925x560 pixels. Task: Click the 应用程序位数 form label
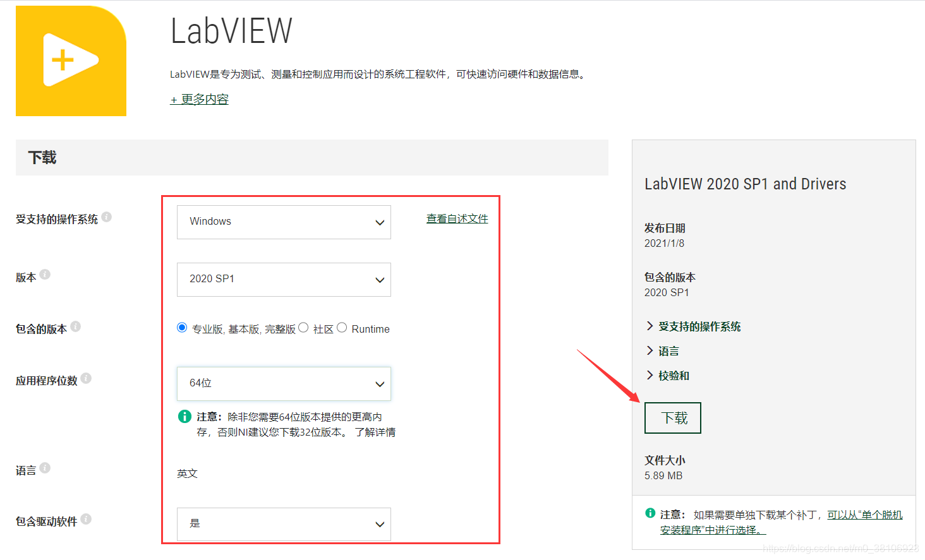pyautogui.click(x=47, y=381)
